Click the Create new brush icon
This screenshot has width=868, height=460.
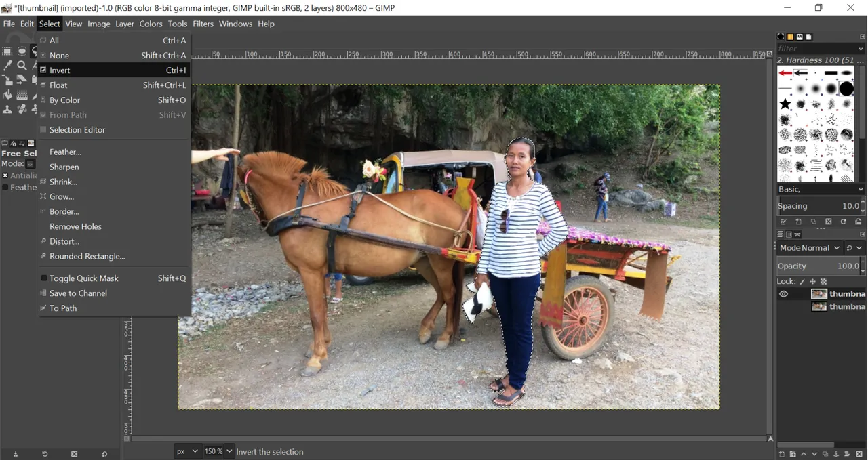(799, 222)
